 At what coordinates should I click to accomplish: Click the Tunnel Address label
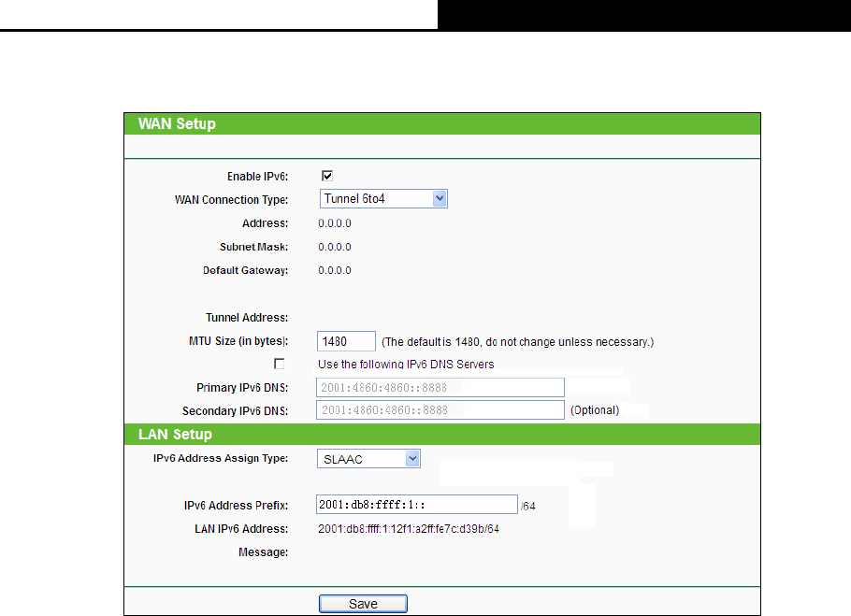tap(247, 318)
